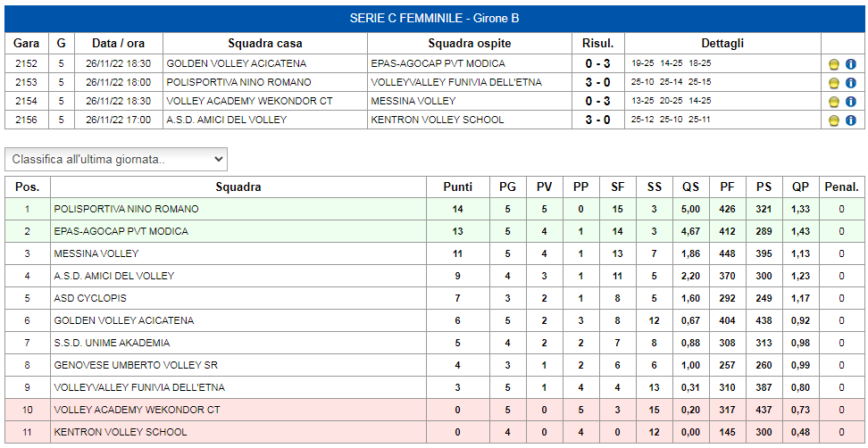Click the QS column header in standings
This screenshot has width=868, height=448.
[690, 187]
